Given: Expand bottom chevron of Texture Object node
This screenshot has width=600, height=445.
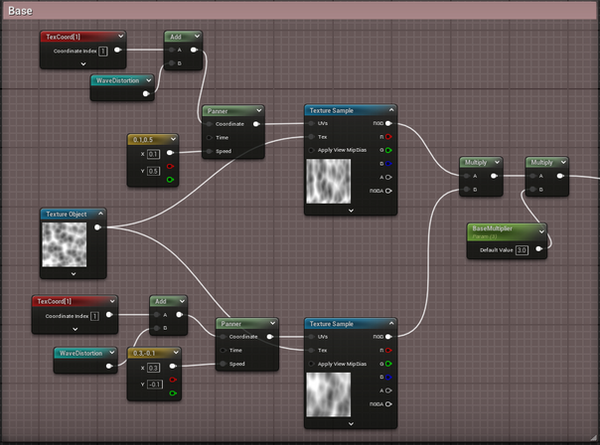Looking at the screenshot, I should pyautogui.click(x=73, y=274).
